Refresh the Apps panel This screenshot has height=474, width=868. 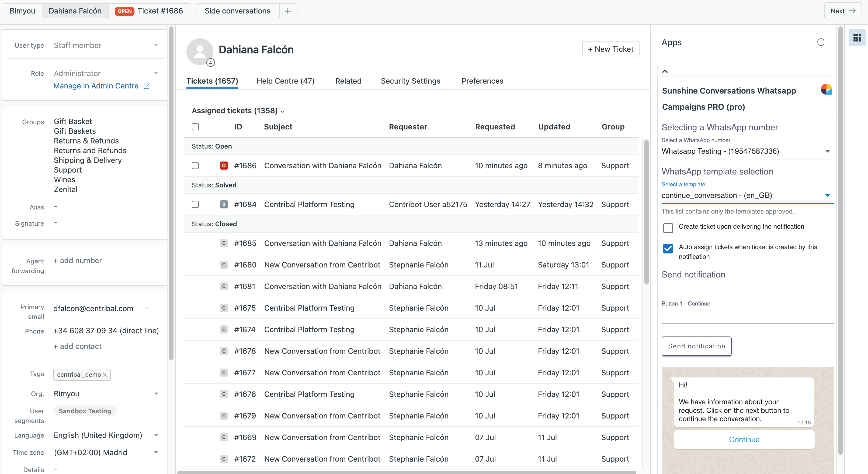point(821,42)
